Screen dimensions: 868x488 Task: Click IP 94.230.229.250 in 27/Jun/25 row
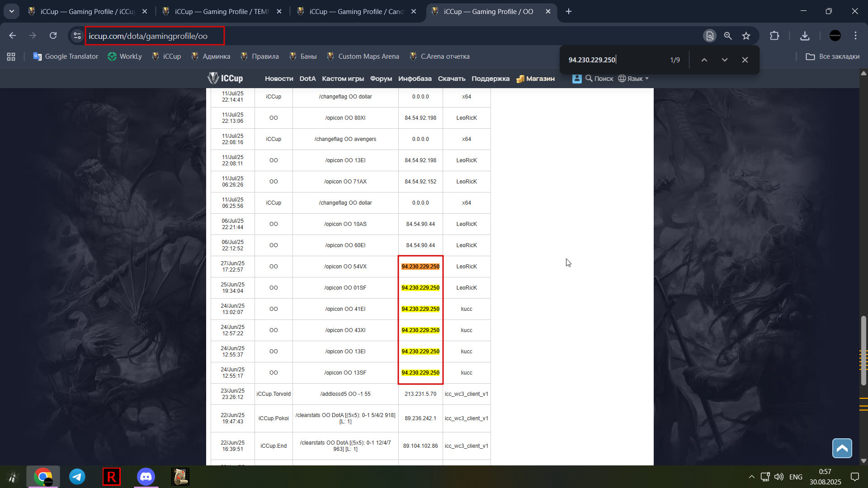tap(420, 267)
